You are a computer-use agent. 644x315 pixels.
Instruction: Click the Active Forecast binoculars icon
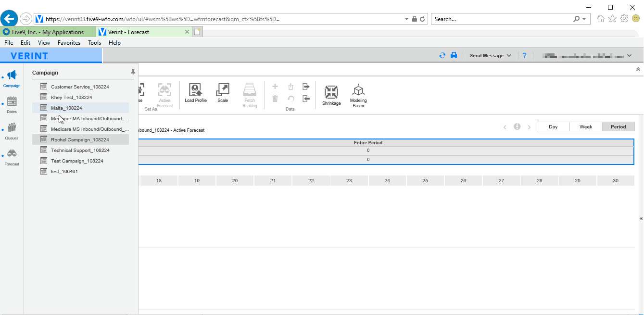[165, 89]
